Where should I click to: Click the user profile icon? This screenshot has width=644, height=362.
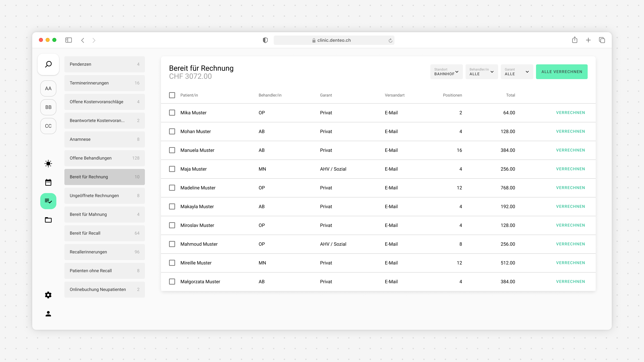pyautogui.click(x=48, y=314)
